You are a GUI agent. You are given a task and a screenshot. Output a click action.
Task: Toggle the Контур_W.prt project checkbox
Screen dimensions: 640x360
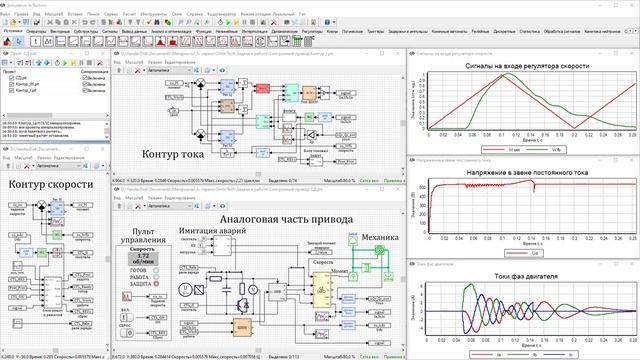pyautogui.click(x=11, y=84)
